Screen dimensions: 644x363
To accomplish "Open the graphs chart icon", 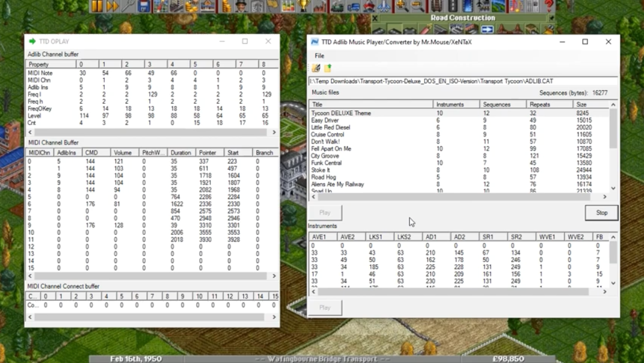I will point(288,6).
